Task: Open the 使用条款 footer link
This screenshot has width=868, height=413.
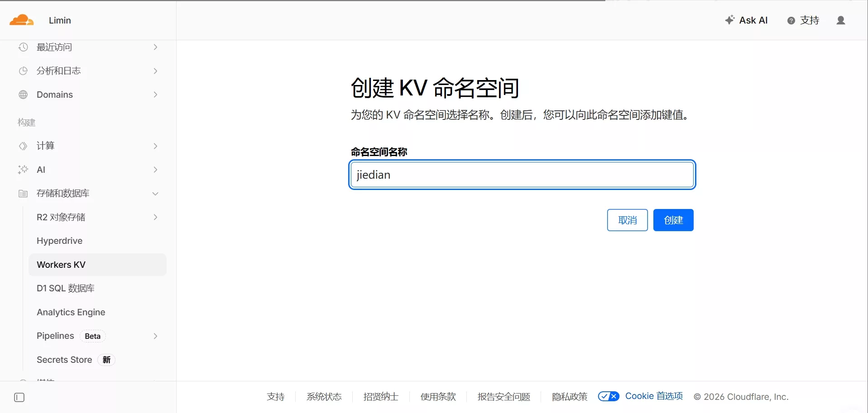Action: click(438, 397)
